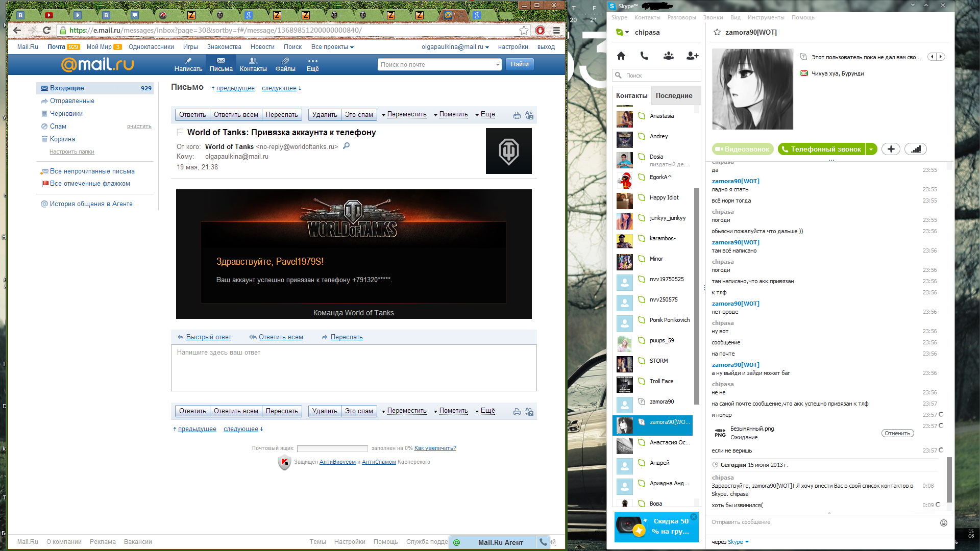
Task: Bookmark page with Chrome star icon
Action: 524,30
